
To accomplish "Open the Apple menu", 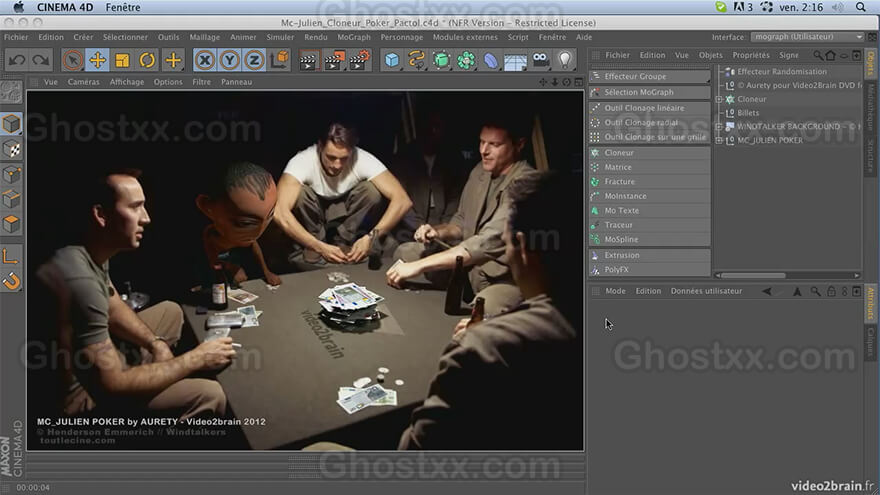I will [x=19, y=7].
